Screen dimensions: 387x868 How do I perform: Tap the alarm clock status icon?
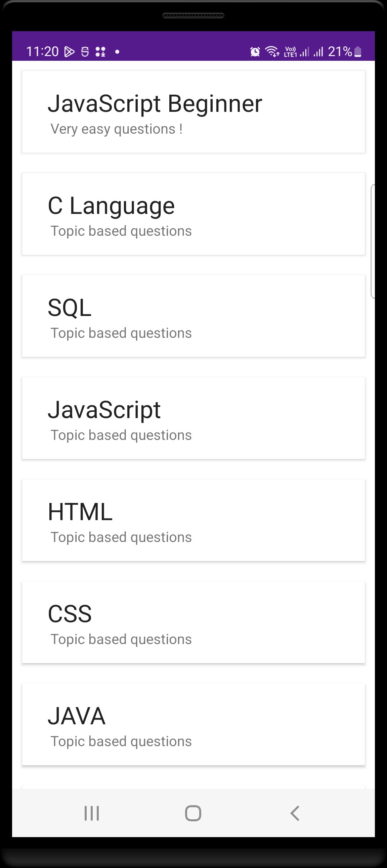click(255, 52)
